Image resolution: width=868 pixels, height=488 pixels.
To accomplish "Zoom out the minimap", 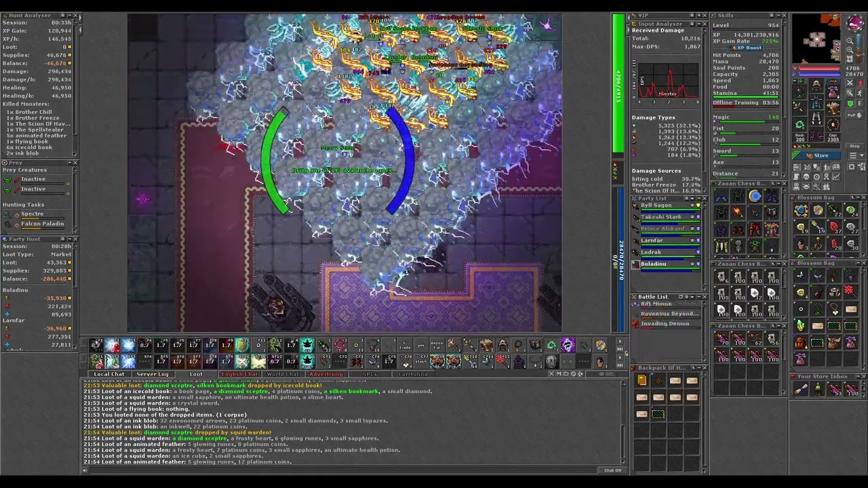I will [850, 41].
